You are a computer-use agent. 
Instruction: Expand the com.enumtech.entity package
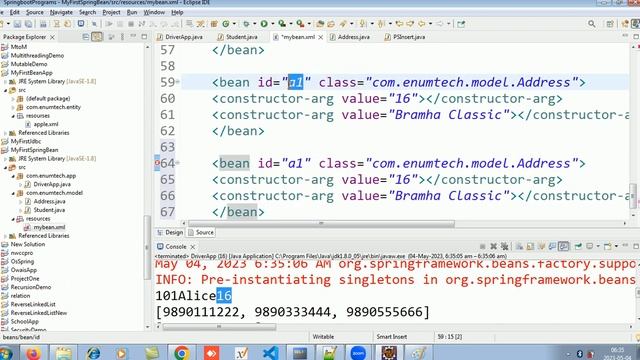[x=13, y=107]
